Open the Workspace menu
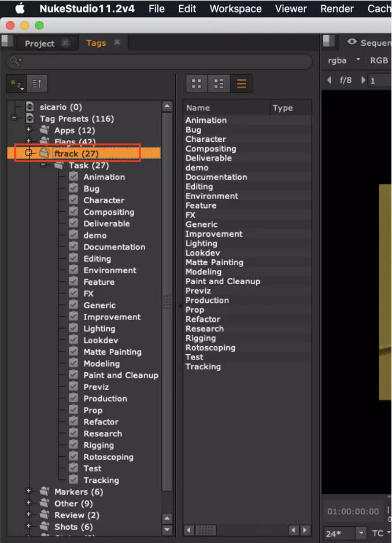The image size is (392, 543). [236, 9]
